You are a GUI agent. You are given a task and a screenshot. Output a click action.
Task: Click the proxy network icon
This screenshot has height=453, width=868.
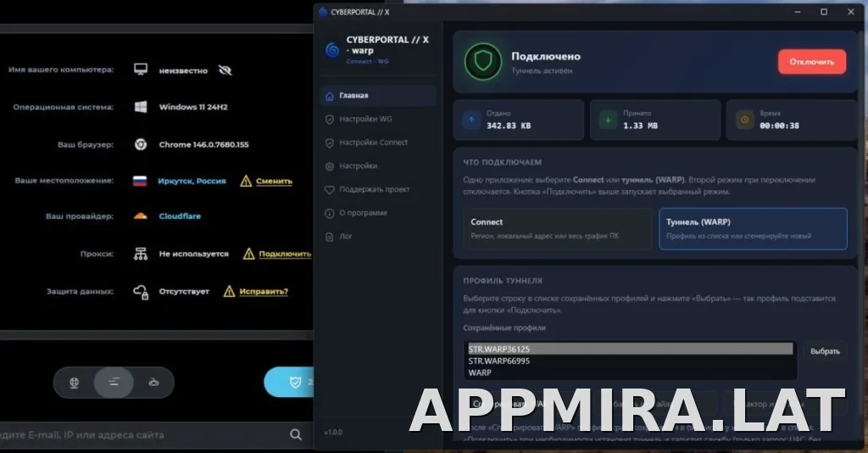tap(141, 254)
